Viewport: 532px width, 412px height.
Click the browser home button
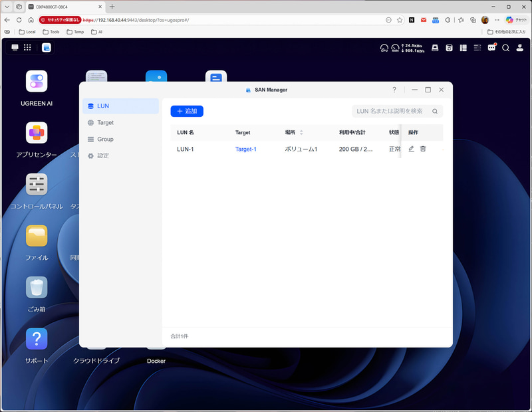tap(31, 20)
